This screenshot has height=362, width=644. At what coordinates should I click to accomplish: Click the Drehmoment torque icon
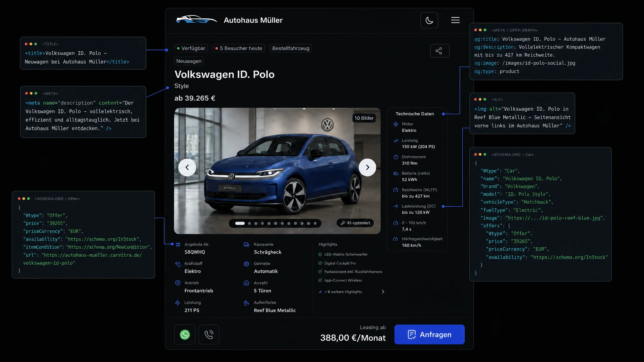point(396,157)
